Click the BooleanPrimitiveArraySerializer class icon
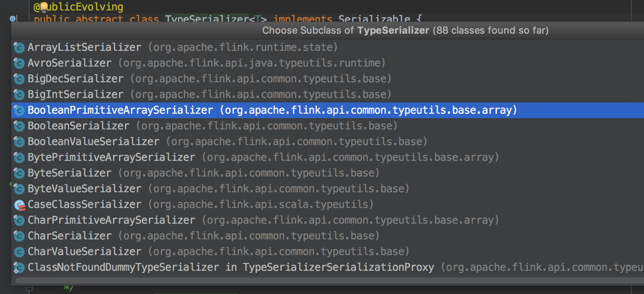This screenshot has width=644, height=294. 19,110
